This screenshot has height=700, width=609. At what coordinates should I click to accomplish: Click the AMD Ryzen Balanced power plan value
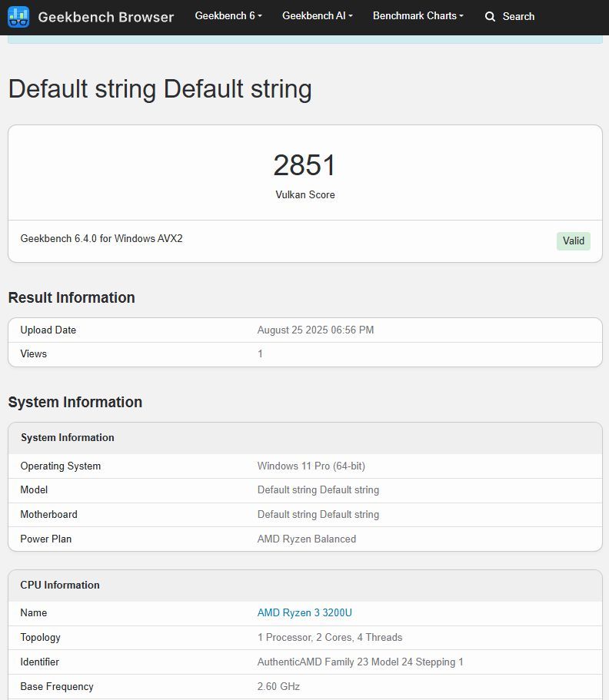coord(306,539)
